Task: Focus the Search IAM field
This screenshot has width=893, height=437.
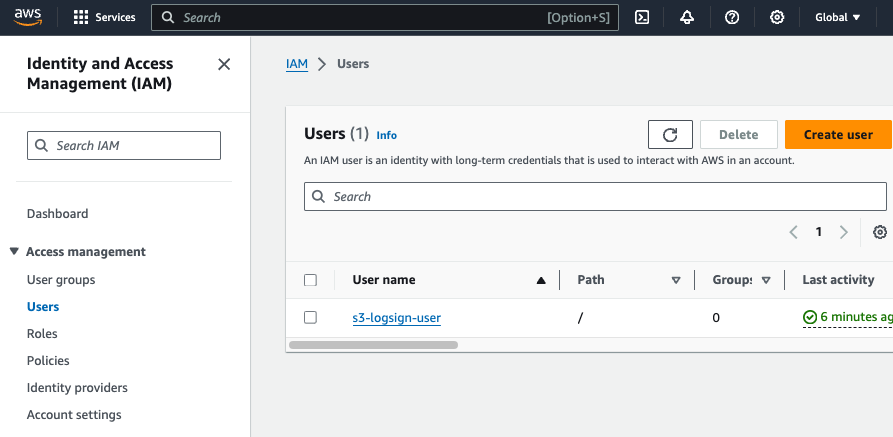Action: tap(124, 145)
